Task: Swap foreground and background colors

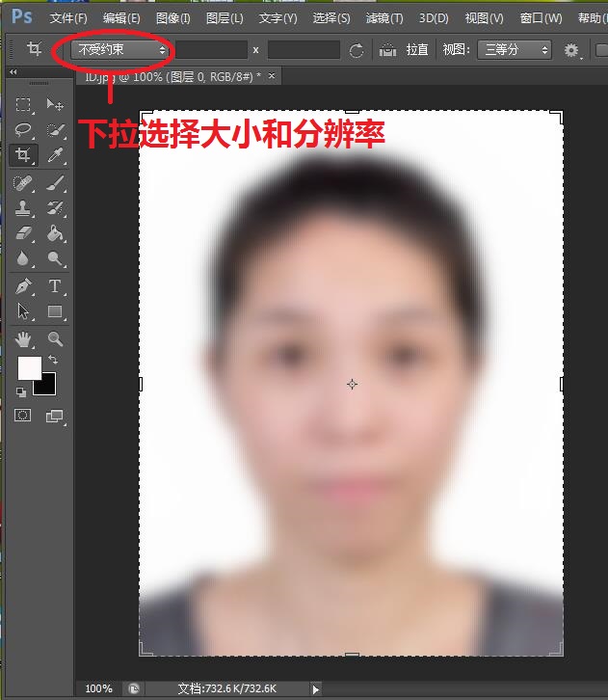Action: (53, 360)
